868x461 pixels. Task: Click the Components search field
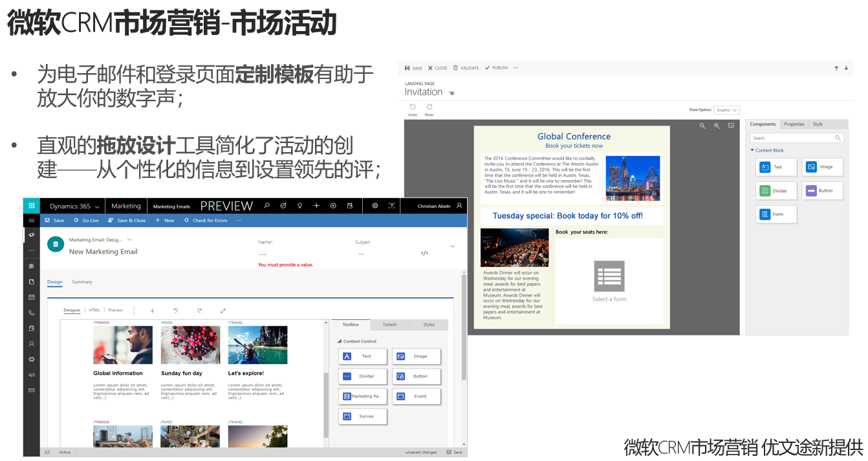[x=796, y=138]
